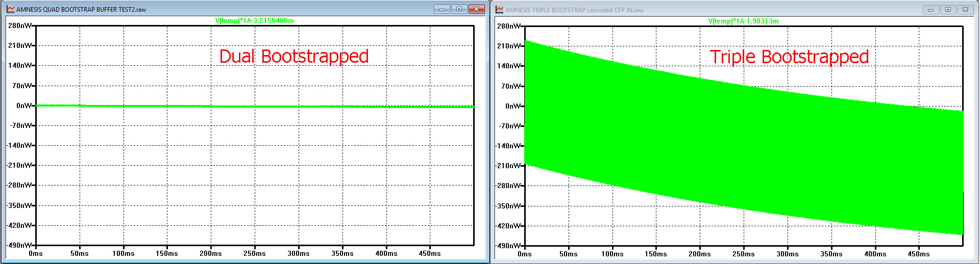Click the 280nW axis label in TRIPLE window

click(509, 26)
